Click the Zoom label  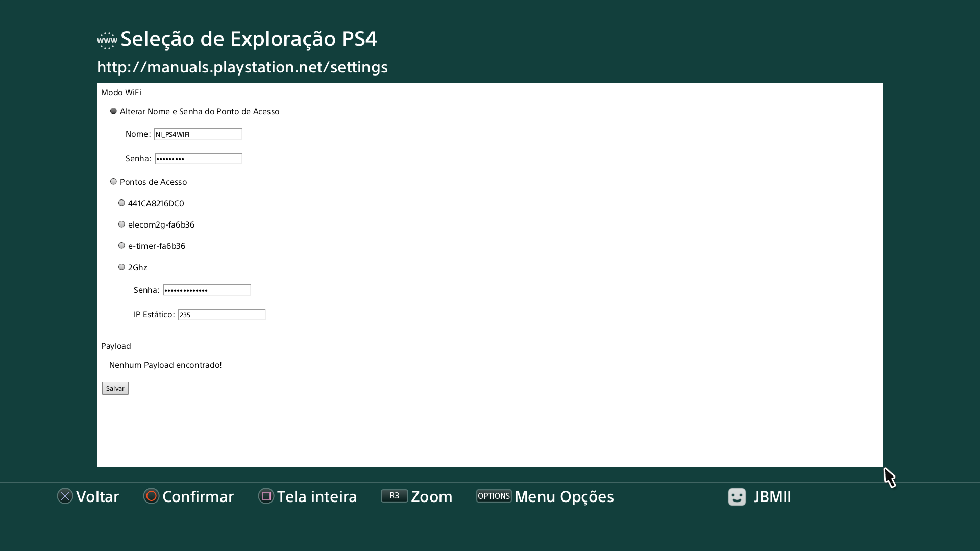(431, 496)
